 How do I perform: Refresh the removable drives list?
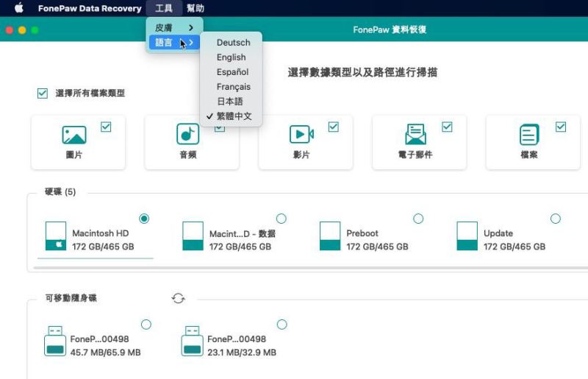click(178, 298)
